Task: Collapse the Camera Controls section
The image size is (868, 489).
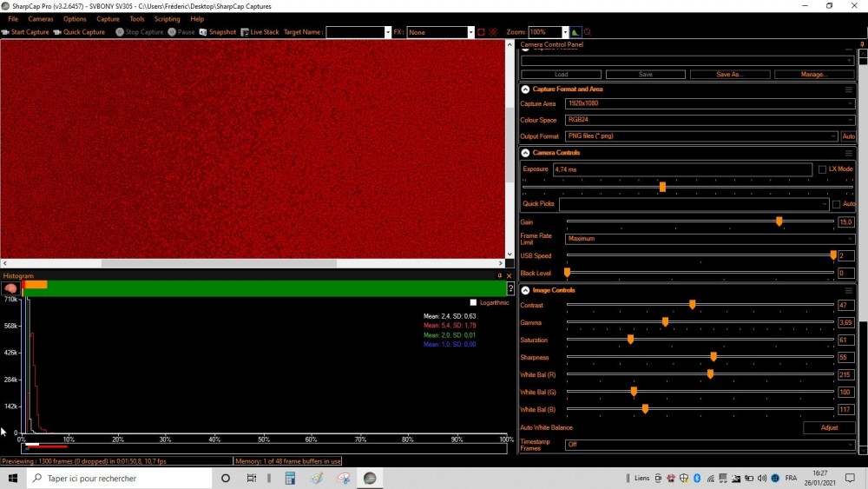Action: 525,153
